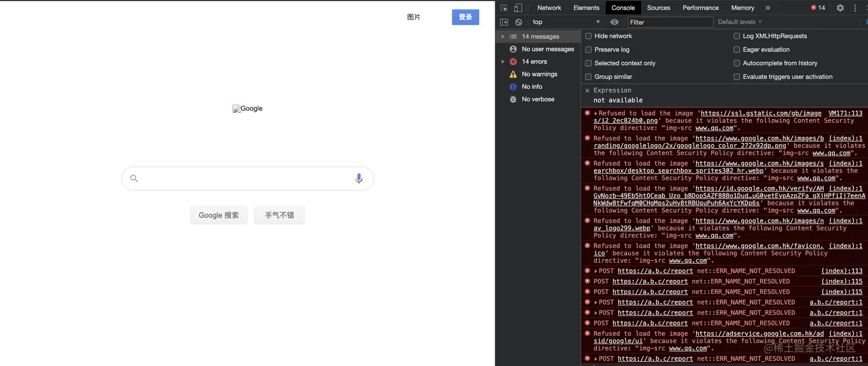
Task: Enable the Preserve log checkbox
Action: click(x=588, y=49)
